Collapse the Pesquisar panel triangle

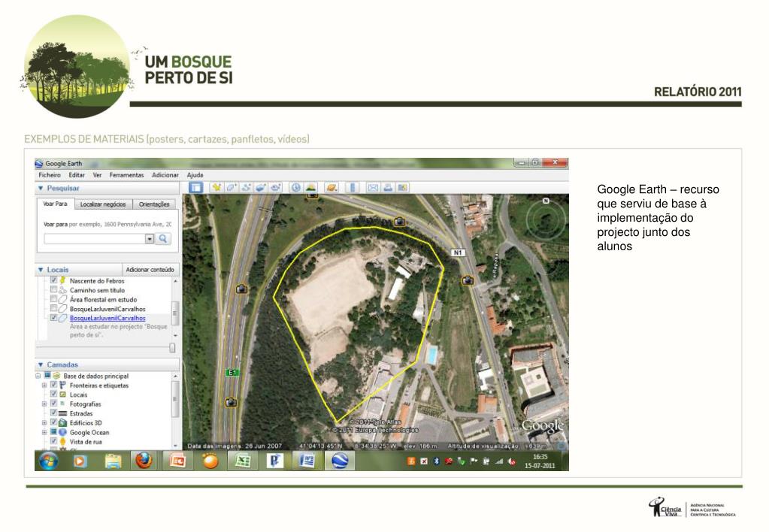point(41,188)
